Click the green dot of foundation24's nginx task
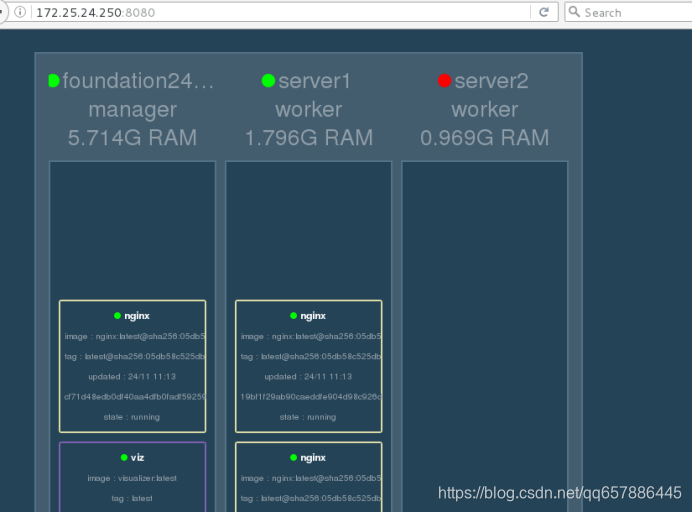This screenshot has width=692, height=512. click(x=117, y=316)
